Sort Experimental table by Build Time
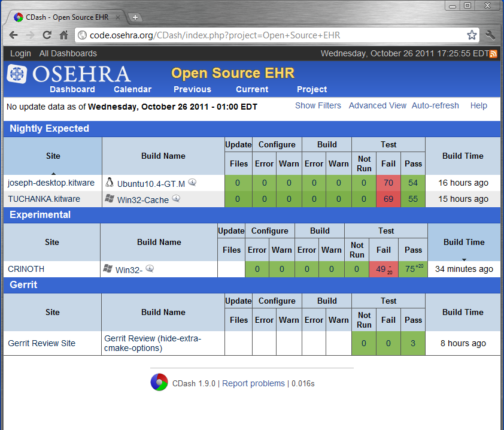Image resolution: width=504 pixels, height=430 pixels. [464, 242]
